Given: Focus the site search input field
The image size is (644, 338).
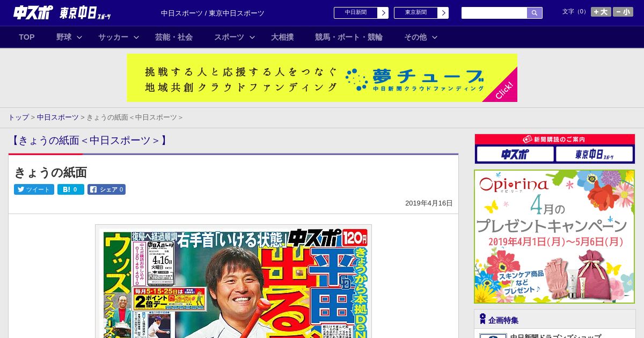Looking at the screenshot, I should (494, 13).
